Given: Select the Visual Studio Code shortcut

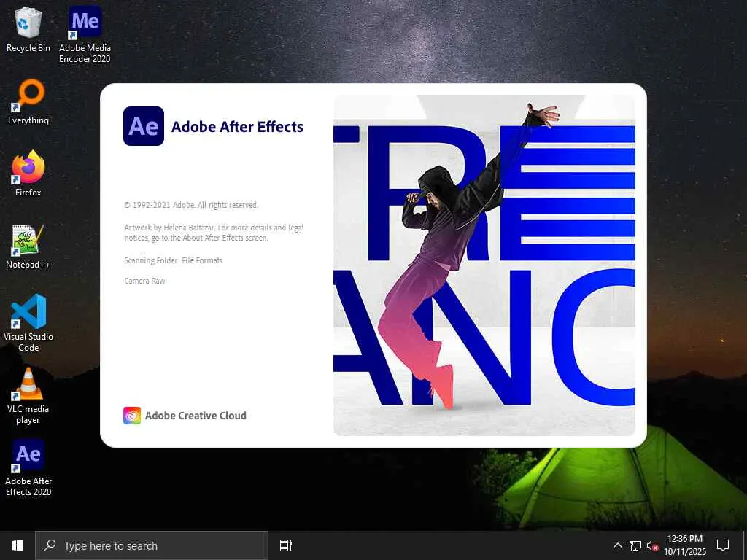Looking at the screenshot, I should [28, 323].
